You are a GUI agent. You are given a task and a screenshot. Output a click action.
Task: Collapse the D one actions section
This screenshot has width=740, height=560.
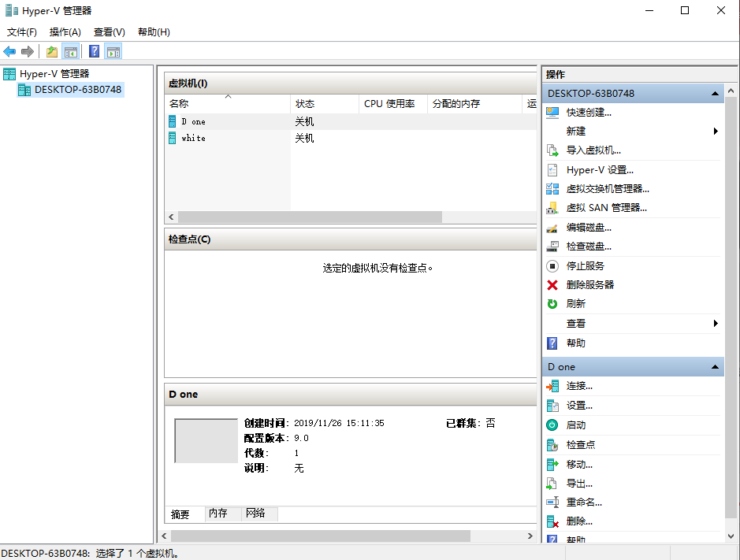click(715, 366)
